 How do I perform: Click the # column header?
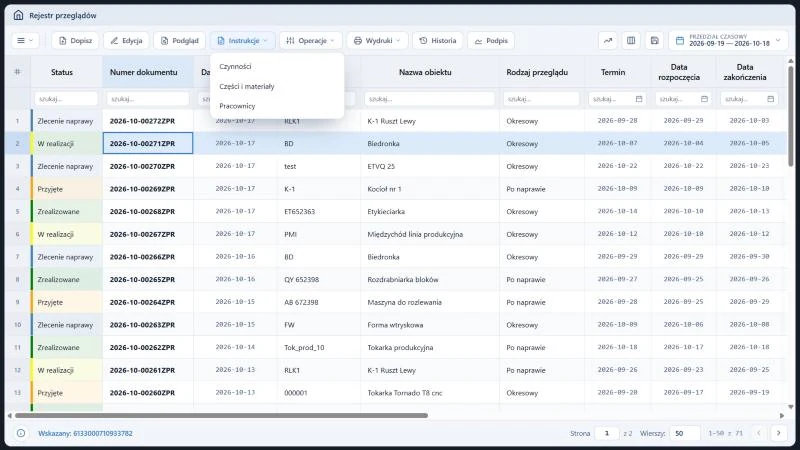[17, 72]
